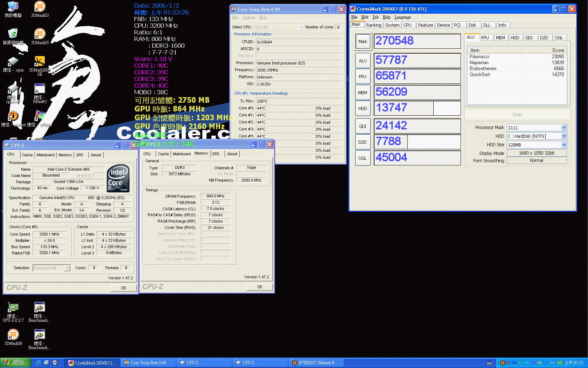Click the language bar keyboard tray icon
This screenshot has width=588, height=368.
point(489,363)
